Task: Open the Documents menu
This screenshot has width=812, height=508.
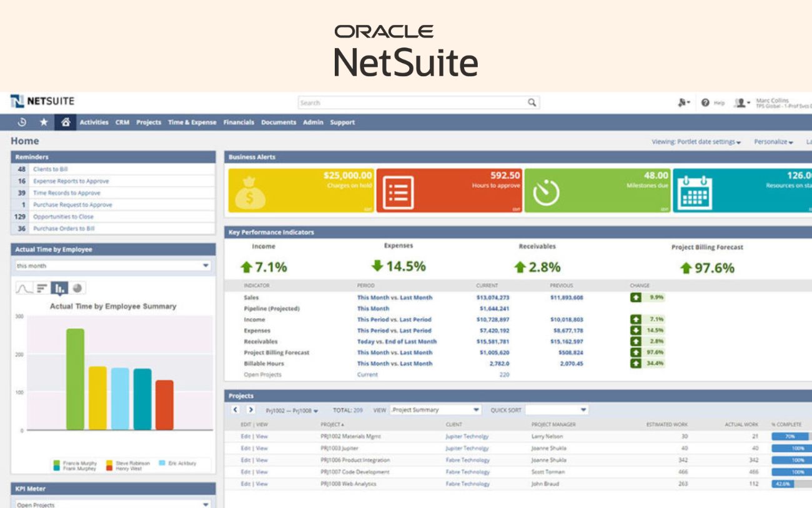Action: click(x=279, y=122)
